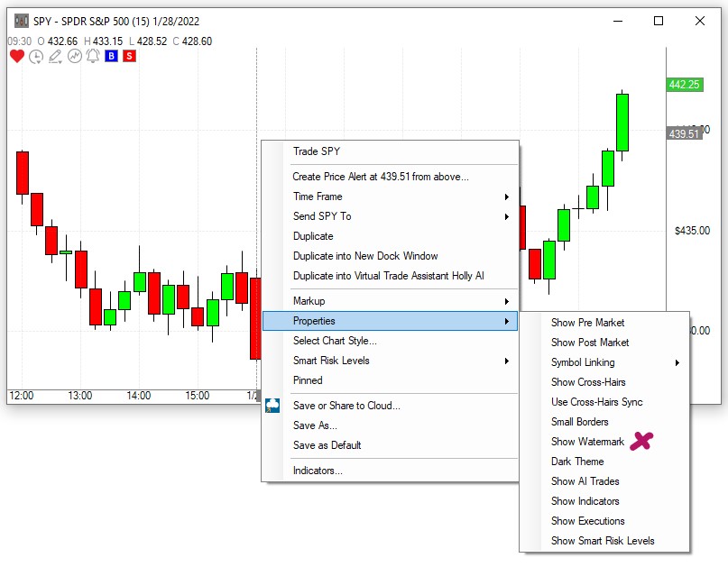
Task: Click the cloud icon beside Save or Share
Action: [272, 407]
